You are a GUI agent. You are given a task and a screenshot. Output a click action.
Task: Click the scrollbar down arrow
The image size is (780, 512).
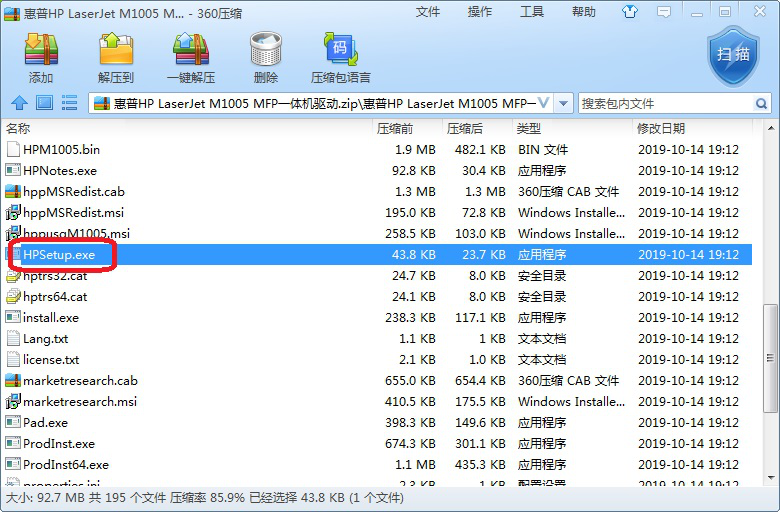pos(771,478)
